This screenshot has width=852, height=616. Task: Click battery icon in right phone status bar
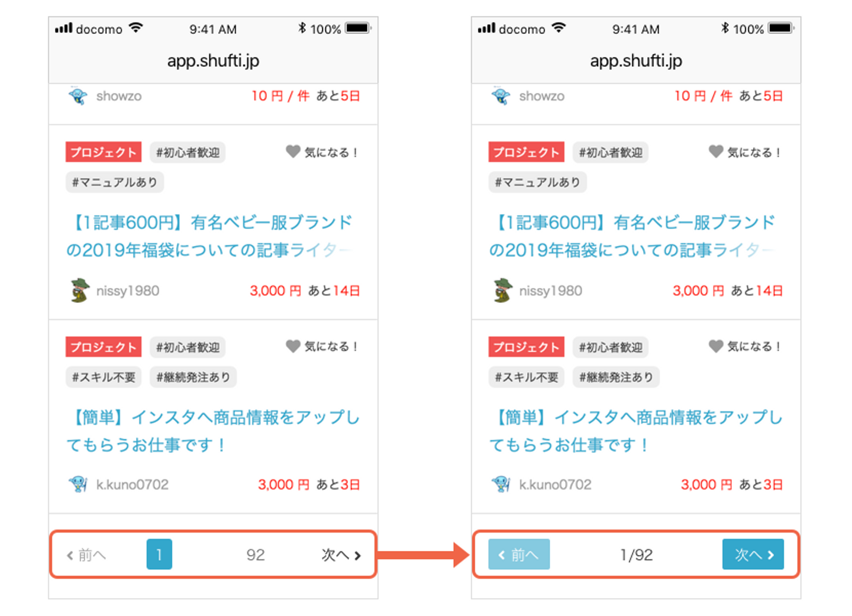780,28
